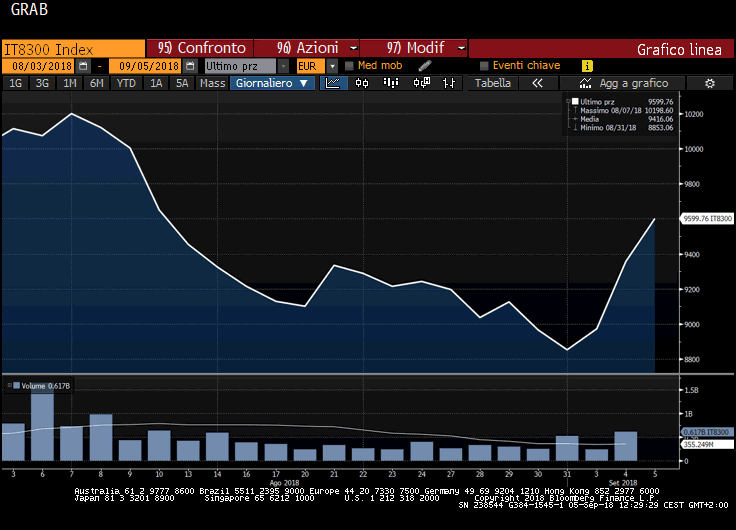The image size is (736, 530).
Task: Select the candlestick chart type icon
Action: 361,84
